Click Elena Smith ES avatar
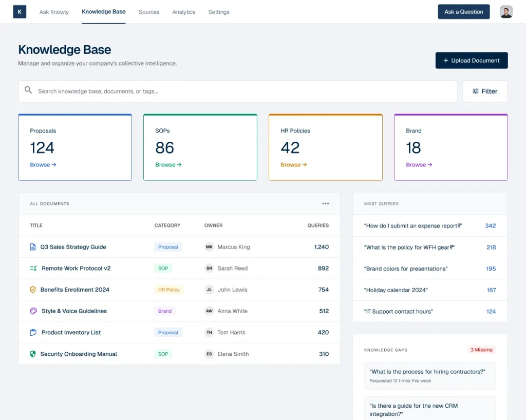The height and width of the screenshot is (420, 526). pos(209,354)
